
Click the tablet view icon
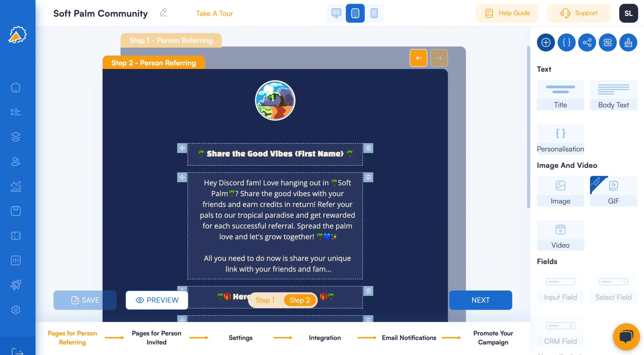coord(355,13)
